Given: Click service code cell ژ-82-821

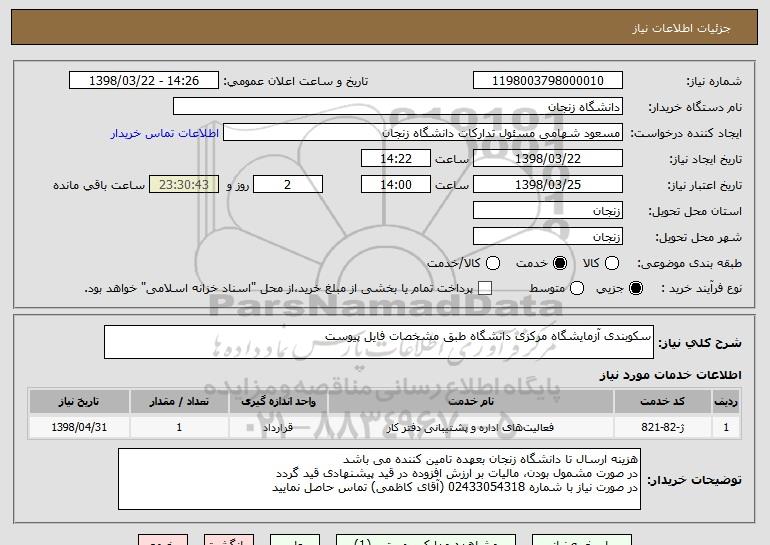Looking at the screenshot, I should click(662, 427).
